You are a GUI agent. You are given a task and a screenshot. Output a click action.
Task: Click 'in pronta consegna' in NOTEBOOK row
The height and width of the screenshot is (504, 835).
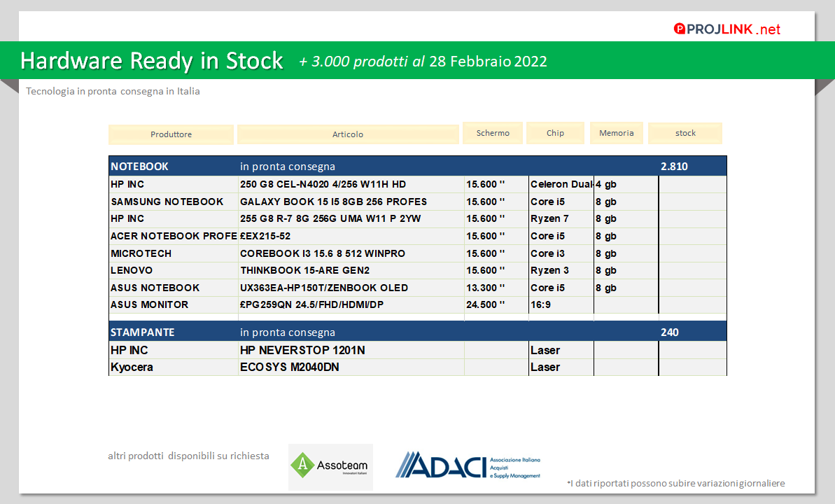click(x=288, y=167)
